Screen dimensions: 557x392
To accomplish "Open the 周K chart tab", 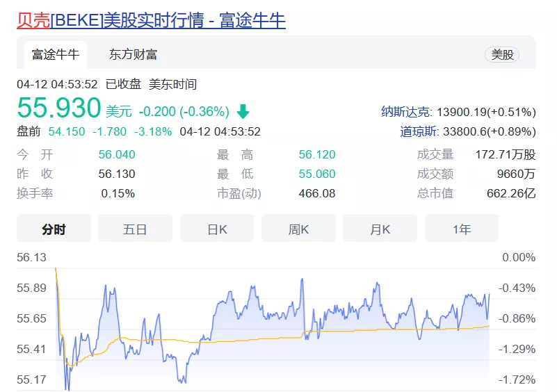I will click(298, 229).
